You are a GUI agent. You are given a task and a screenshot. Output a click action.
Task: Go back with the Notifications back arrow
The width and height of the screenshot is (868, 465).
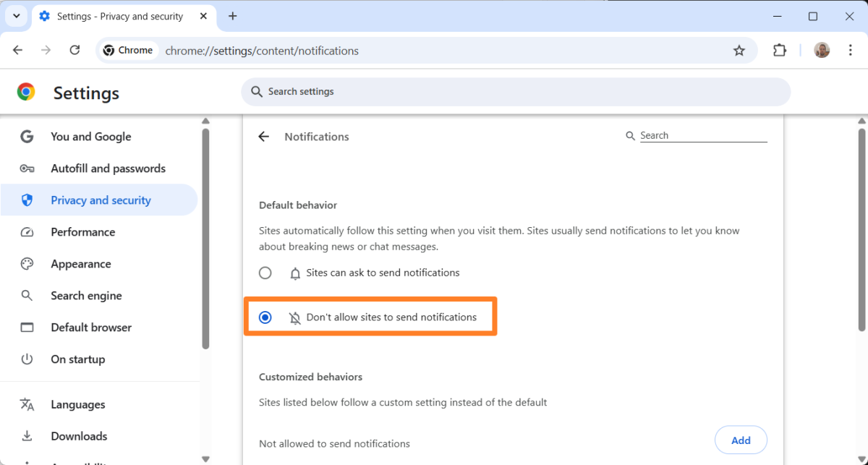tap(263, 136)
